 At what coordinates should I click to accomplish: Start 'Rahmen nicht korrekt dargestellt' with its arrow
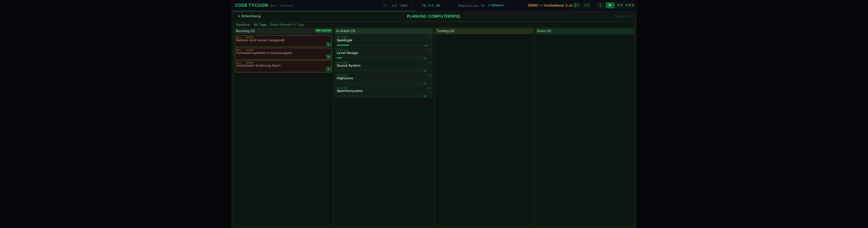click(x=328, y=45)
